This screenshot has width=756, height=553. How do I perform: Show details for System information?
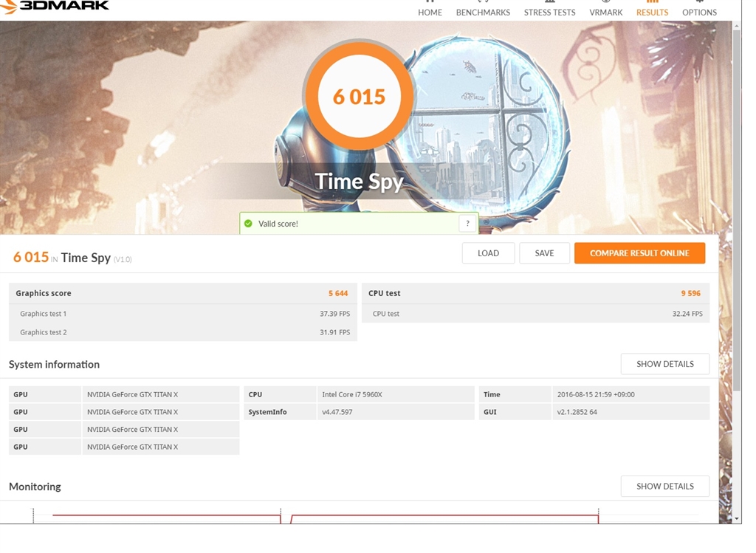coord(665,364)
